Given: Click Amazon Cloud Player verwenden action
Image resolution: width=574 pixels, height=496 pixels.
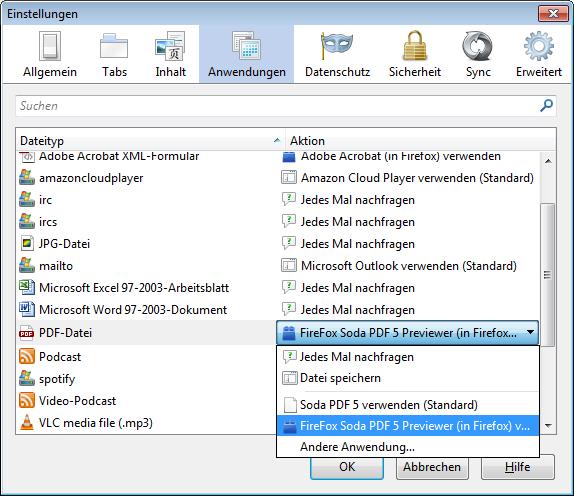Looking at the screenshot, I should tap(417, 178).
